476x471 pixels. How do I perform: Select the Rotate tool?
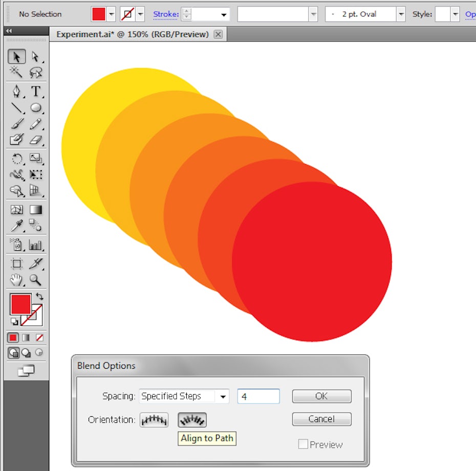point(17,159)
